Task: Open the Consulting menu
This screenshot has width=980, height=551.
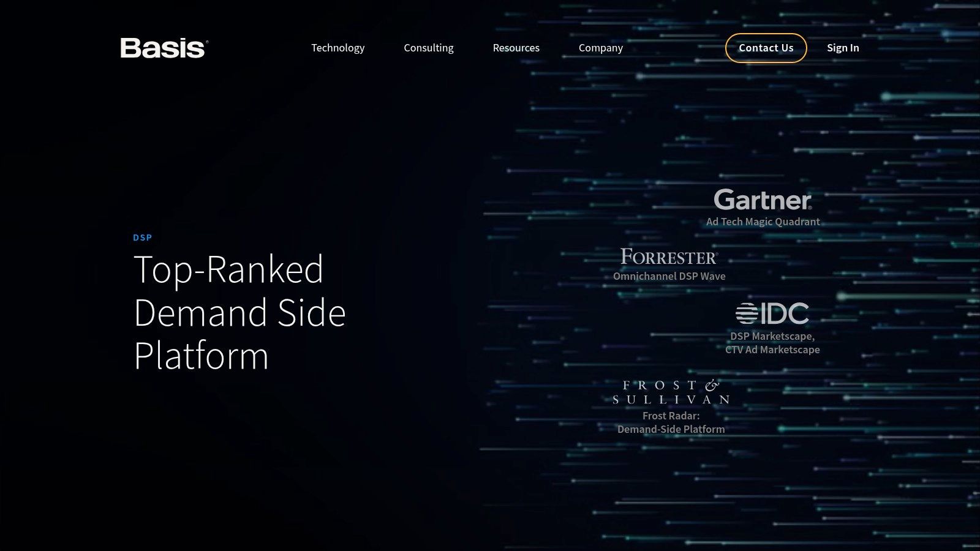Action: tap(429, 48)
